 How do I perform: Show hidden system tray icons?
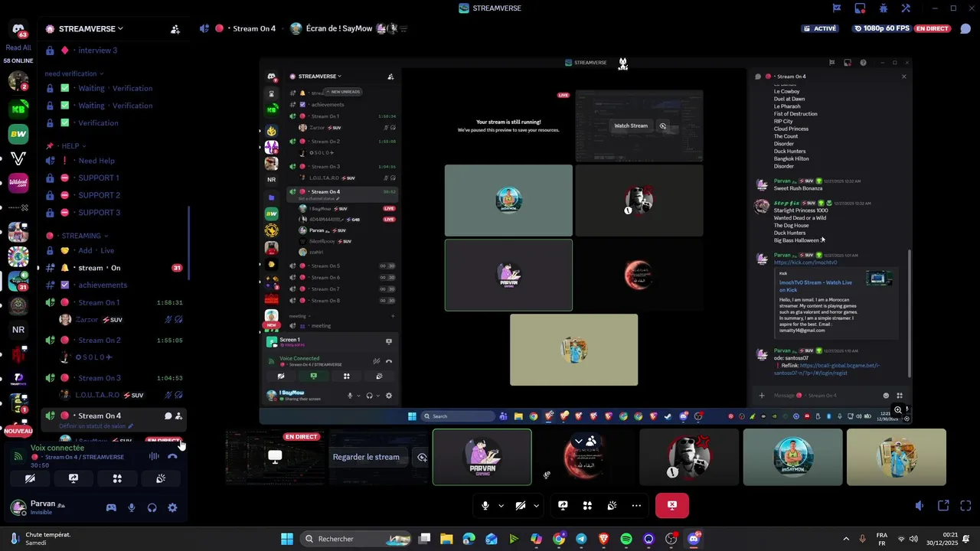pos(846,539)
